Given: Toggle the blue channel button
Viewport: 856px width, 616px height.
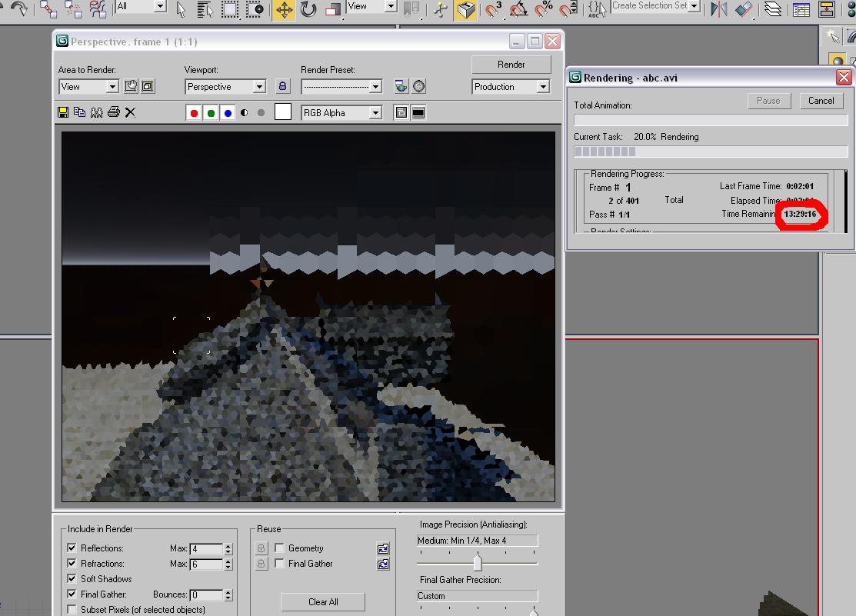Looking at the screenshot, I should click(x=228, y=113).
